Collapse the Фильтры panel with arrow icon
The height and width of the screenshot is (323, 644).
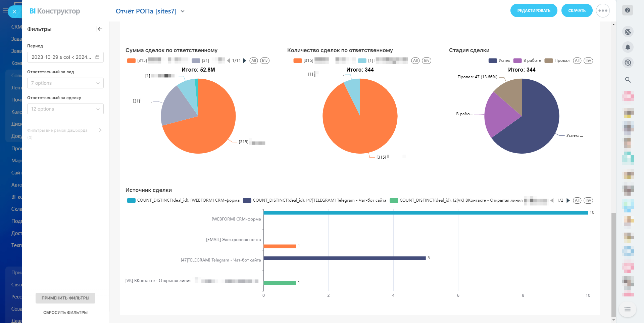click(99, 29)
